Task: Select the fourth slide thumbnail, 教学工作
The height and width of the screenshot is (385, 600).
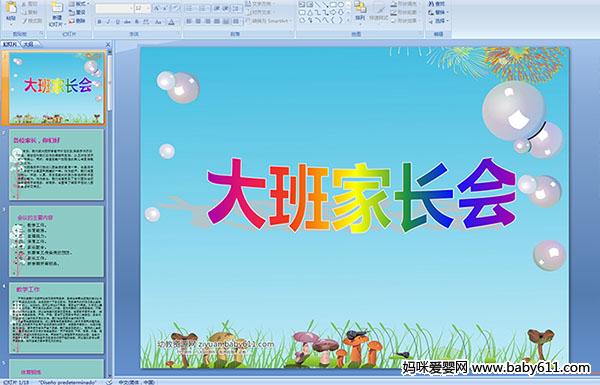Action: [56, 318]
